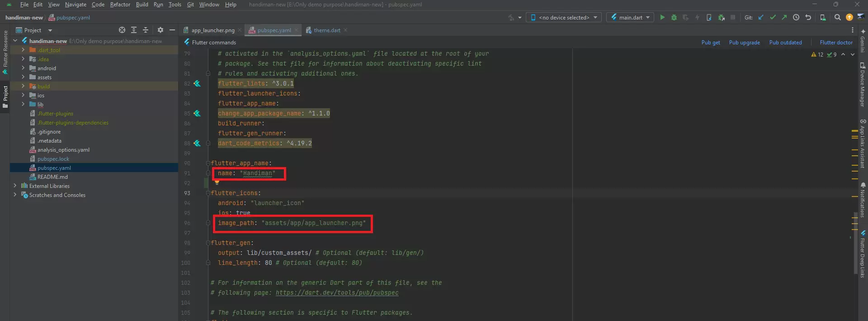Viewport: 868px width, 321px height.
Task: Open the Refactor menu
Action: 120,5
